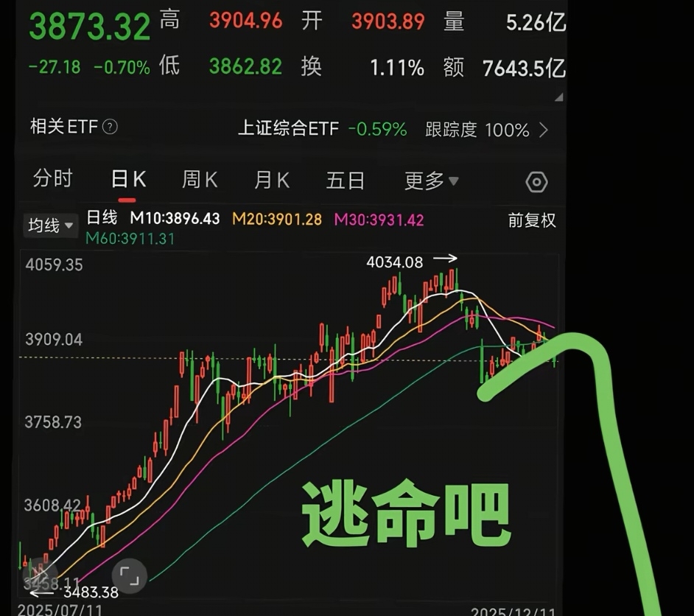Viewport: 694px width, 616px height.
Task: Click the arrow beside 4034.08 high label
Action: (x=445, y=258)
